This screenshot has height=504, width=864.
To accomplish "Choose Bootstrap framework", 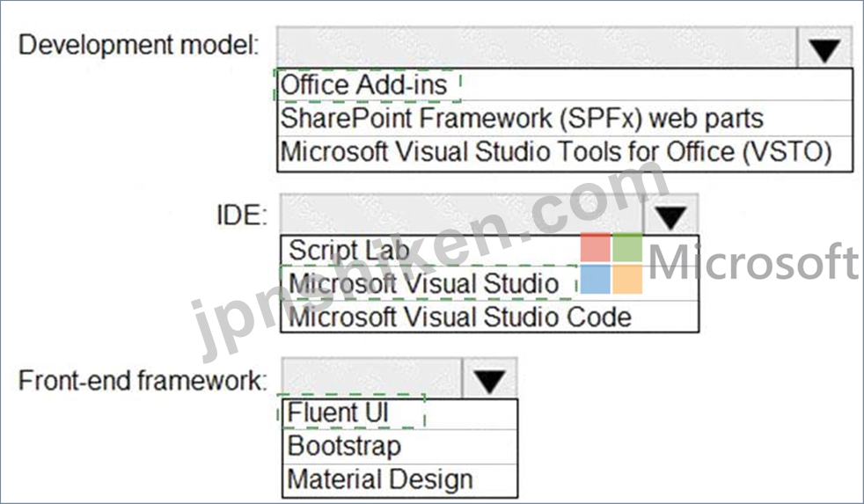I will [399, 446].
